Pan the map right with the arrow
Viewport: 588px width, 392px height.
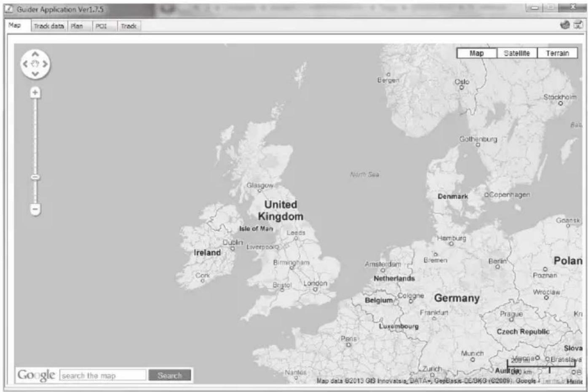coord(45,64)
